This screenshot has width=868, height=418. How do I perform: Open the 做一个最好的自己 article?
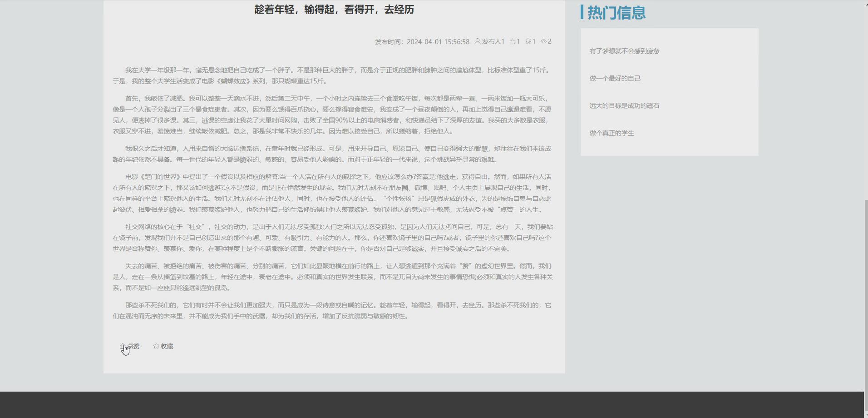click(x=615, y=78)
